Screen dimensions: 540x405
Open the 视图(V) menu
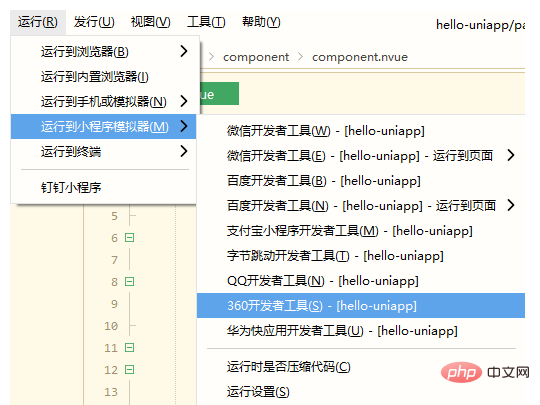click(x=150, y=22)
